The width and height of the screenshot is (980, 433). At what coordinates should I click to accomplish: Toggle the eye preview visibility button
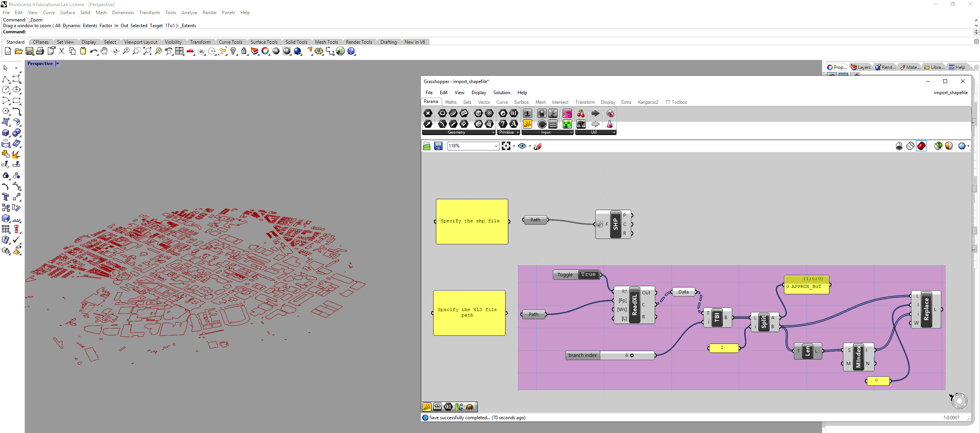(522, 146)
